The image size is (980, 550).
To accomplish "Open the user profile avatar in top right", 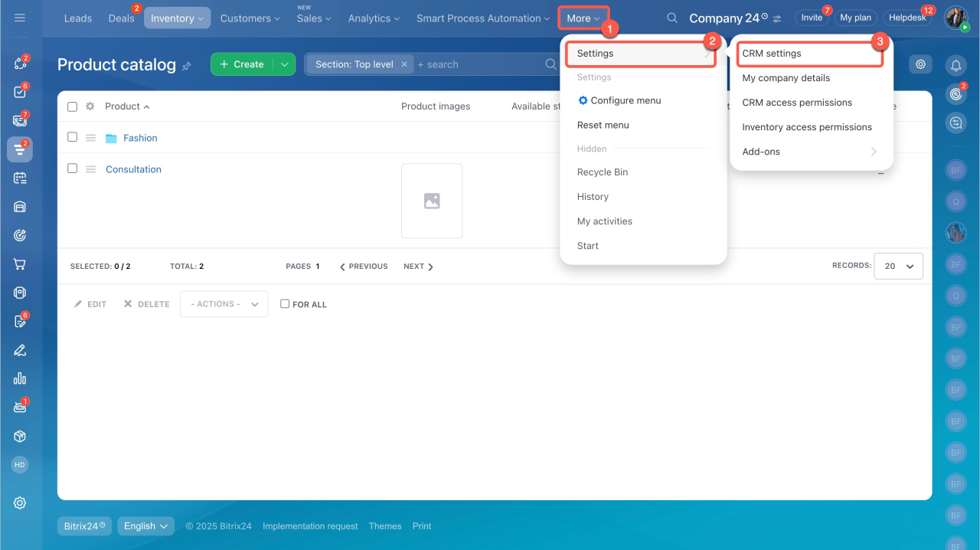I will pyautogui.click(x=955, y=18).
